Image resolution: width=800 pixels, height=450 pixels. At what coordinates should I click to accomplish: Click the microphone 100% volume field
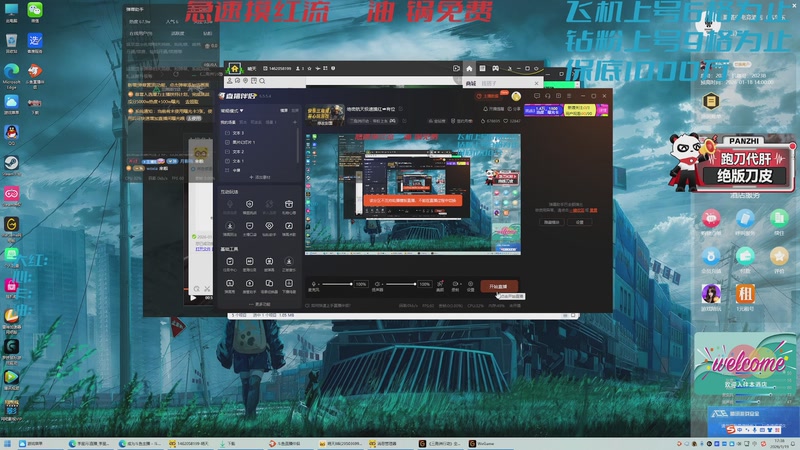pos(361,284)
